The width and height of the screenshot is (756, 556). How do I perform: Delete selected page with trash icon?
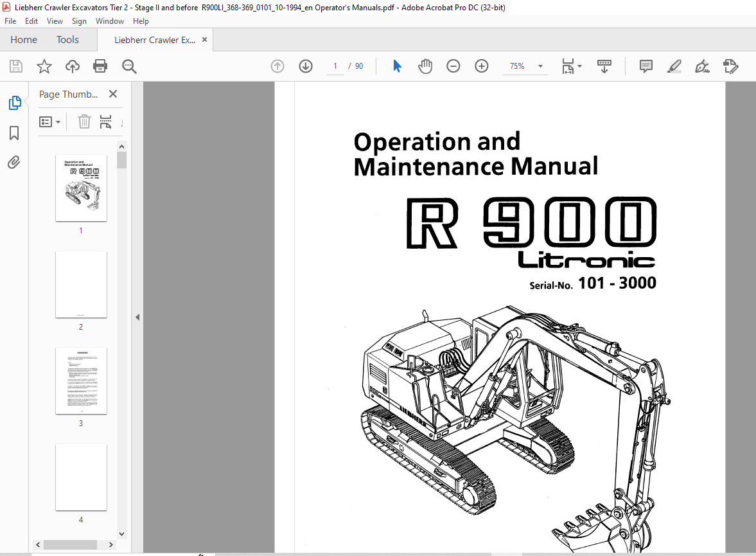point(84,121)
